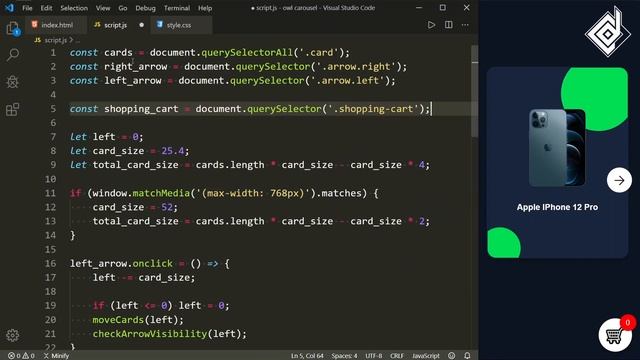Click 'left_arrow' variable on line 3
This screenshot has width=640, height=360.
coord(133,81)
